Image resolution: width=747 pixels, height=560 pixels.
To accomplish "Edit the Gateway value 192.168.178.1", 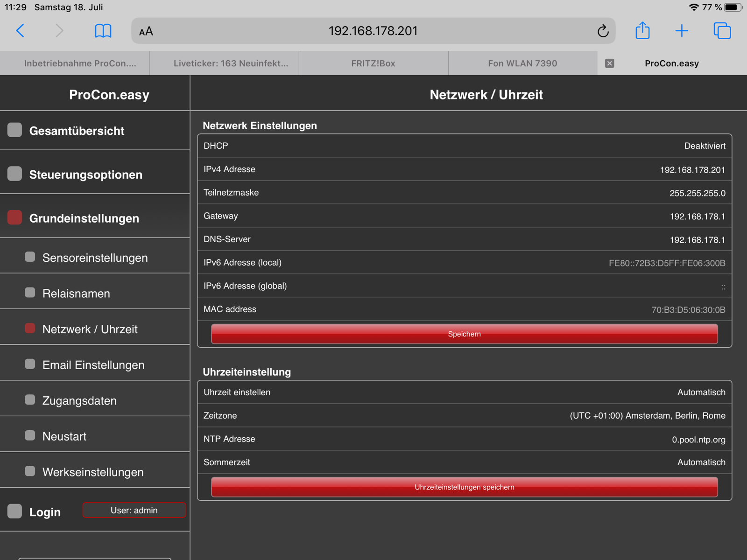I will (697, 217).
